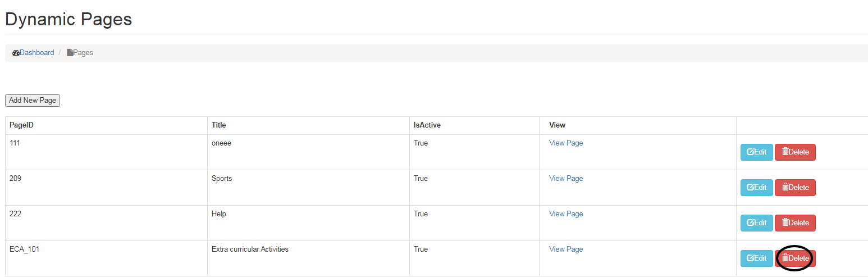The image size is (868, 277).
Task: Open View Page link for Sports
Action: [x=566, y=179]
